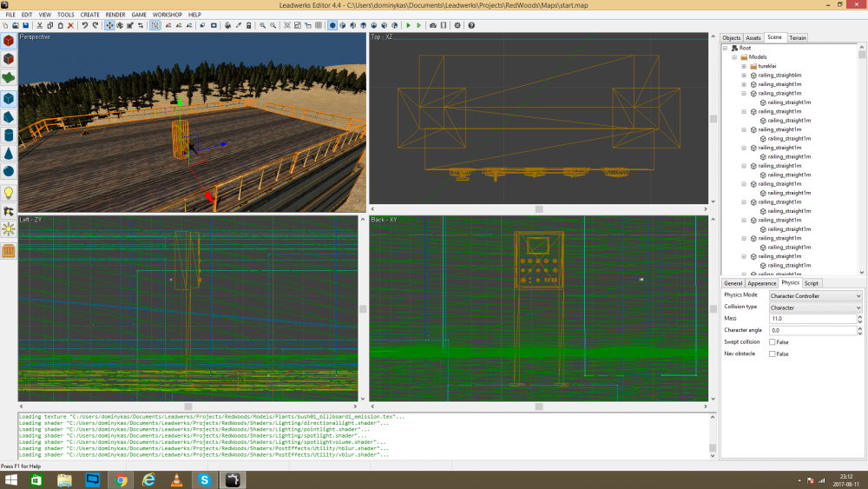Open the Physics Mode dropdown

815,296
